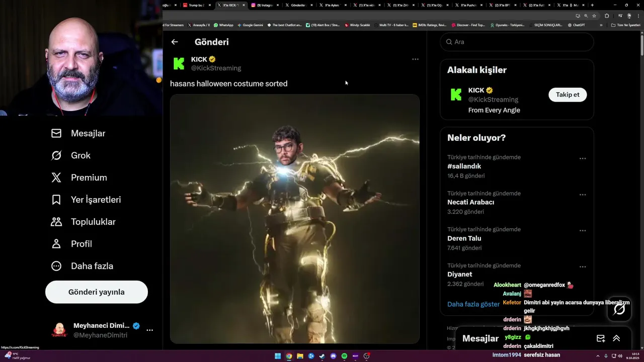The width and height of the screenshot is (644, 362).
Task: Switch to the Gönderiler browser tab
Action: tap(298, 5)
